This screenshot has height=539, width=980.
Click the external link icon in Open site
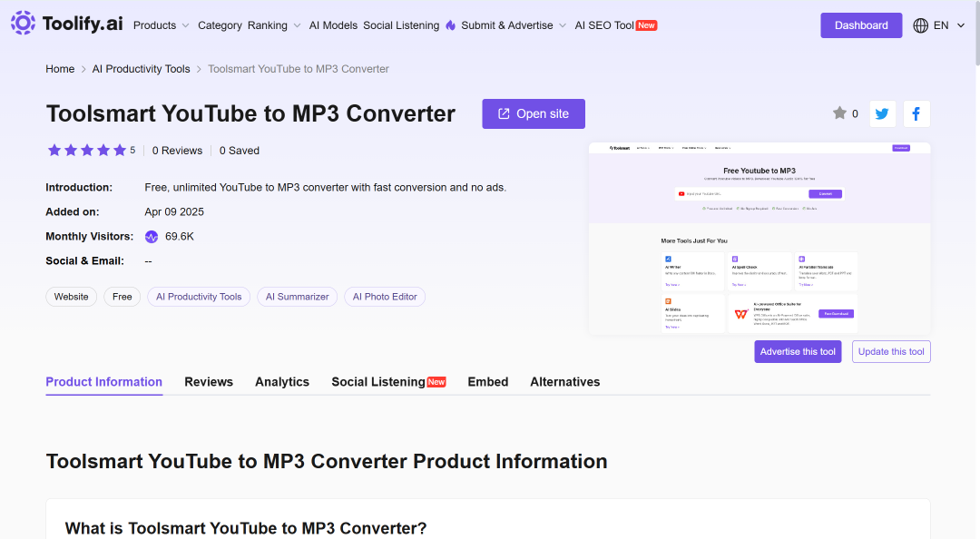(504, 113)
